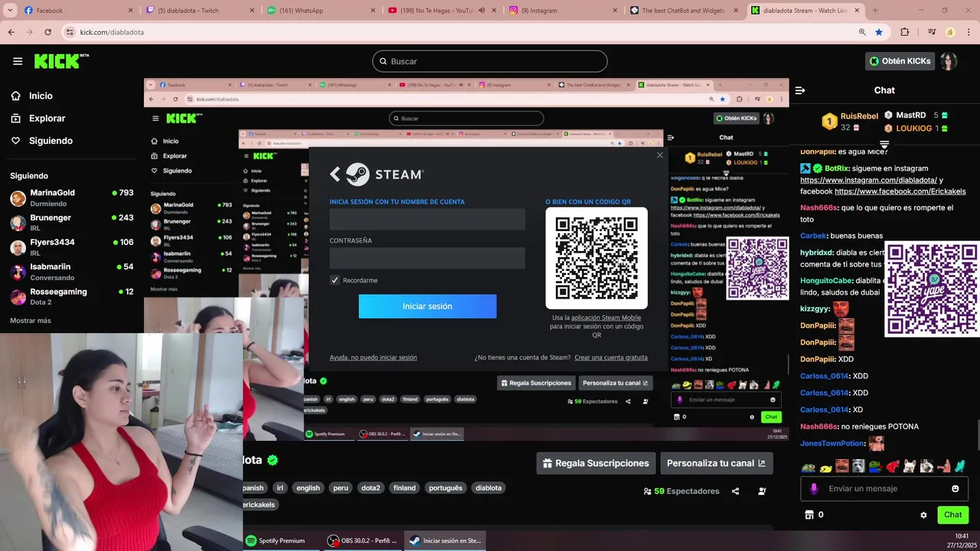The height and width of the screenshot is (551, 980).
Task: Click the purple microphone icon in main chat input
Action: (x=813, y=488)
